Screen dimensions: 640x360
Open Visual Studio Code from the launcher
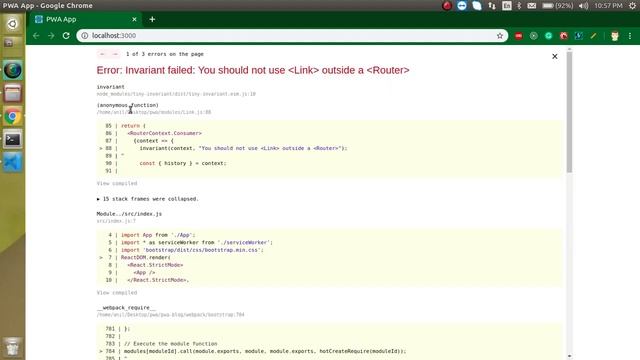12,162
